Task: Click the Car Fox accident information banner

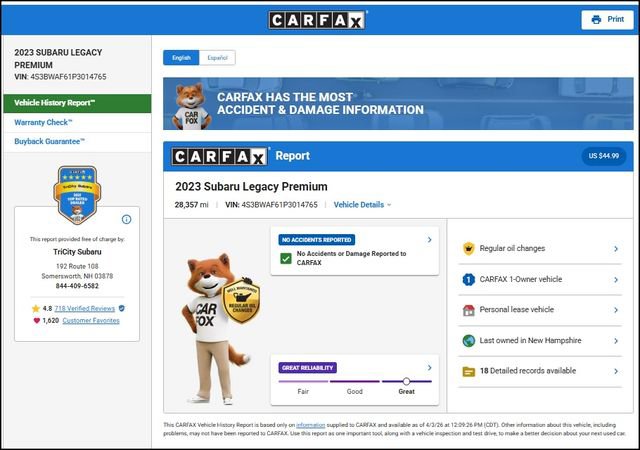Action: point(397,104)
